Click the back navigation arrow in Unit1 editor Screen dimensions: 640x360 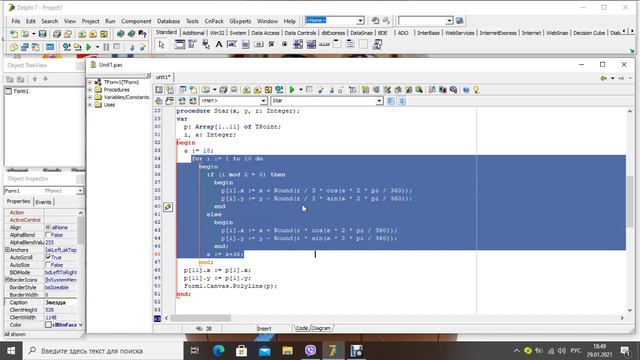(603, 78)
